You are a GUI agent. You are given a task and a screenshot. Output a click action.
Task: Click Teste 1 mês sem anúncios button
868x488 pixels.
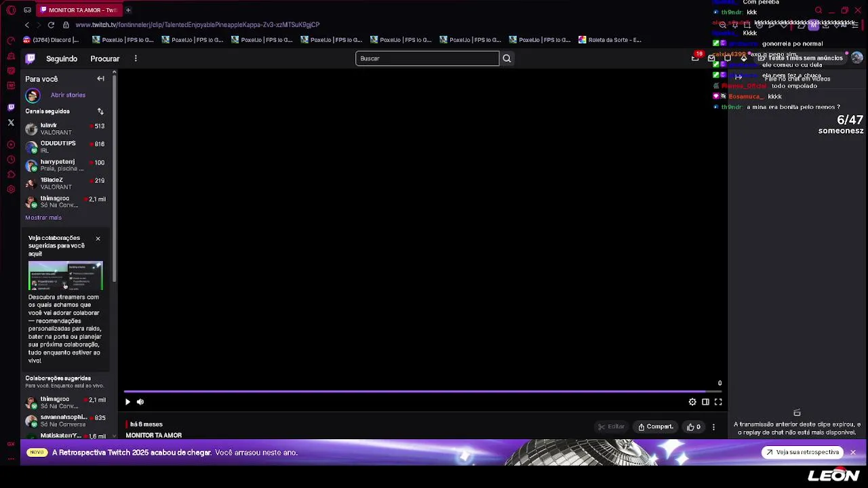point(800,58)
